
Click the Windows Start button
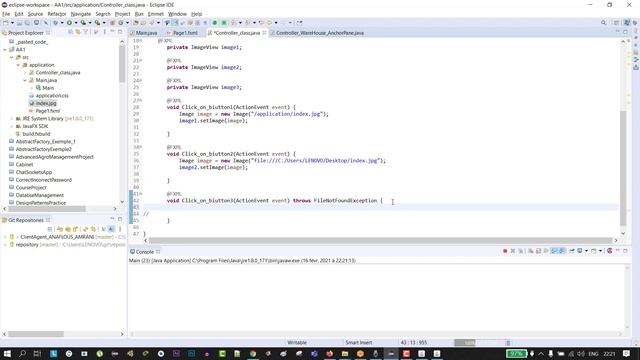[7, 353]
